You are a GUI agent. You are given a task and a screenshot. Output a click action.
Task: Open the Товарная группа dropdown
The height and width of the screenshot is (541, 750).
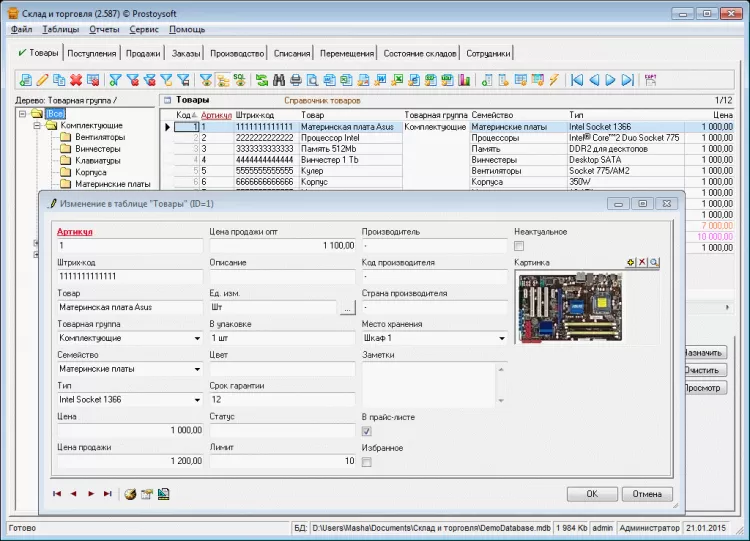pyautogui.click(x=196, y=339)
